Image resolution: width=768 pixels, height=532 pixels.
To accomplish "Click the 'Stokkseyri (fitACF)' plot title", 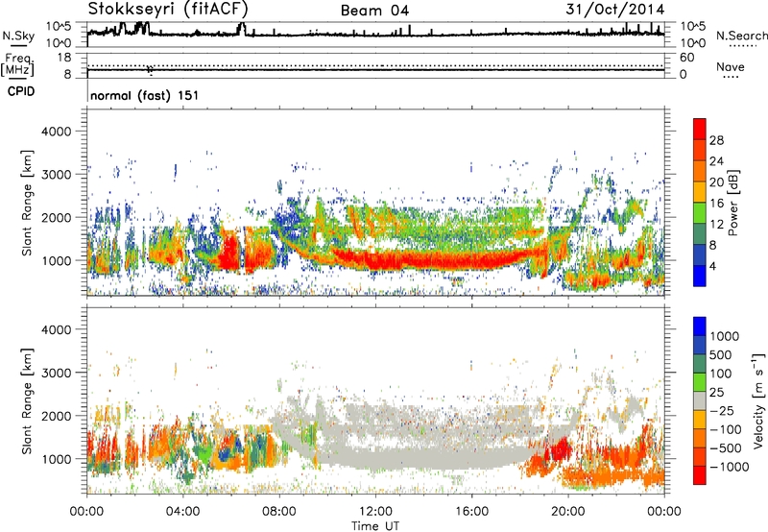I will tap(168, 9).
